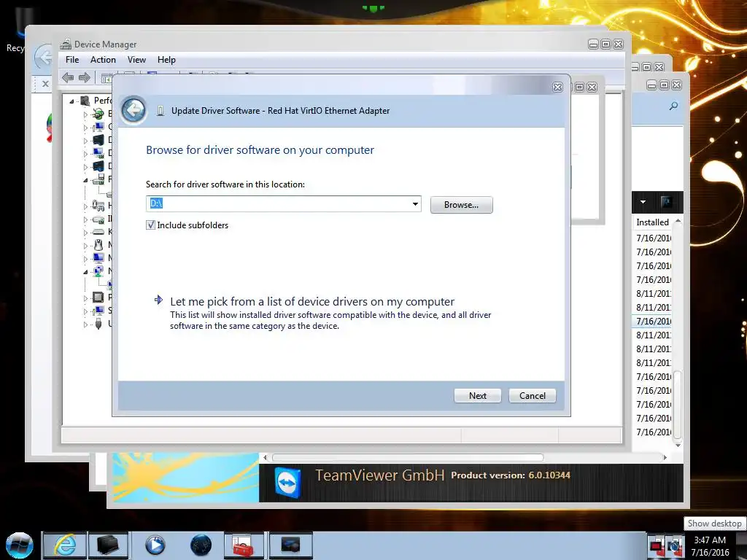747x560 pixels.
Task: Select the USB plug category icon
Action: (98, 324)
